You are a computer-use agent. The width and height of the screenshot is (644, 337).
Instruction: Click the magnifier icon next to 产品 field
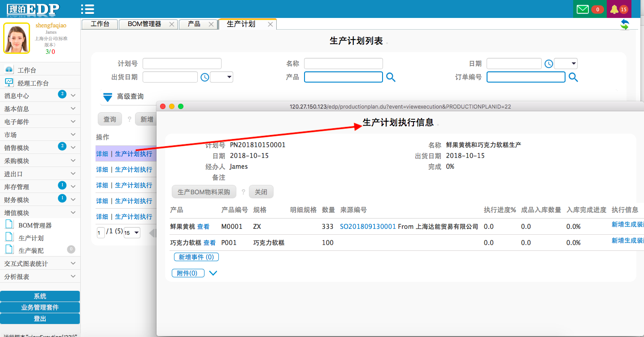pos(391,77)
